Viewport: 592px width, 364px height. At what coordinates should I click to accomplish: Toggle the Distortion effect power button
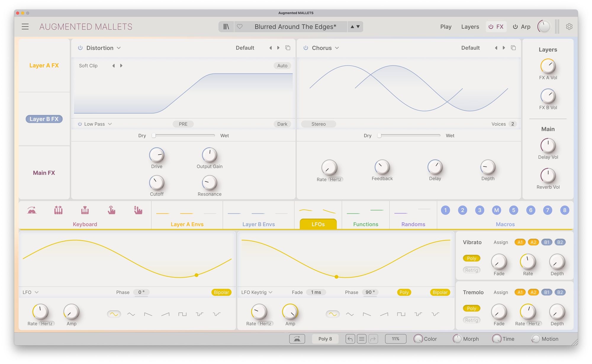click(x=80, y=48)
